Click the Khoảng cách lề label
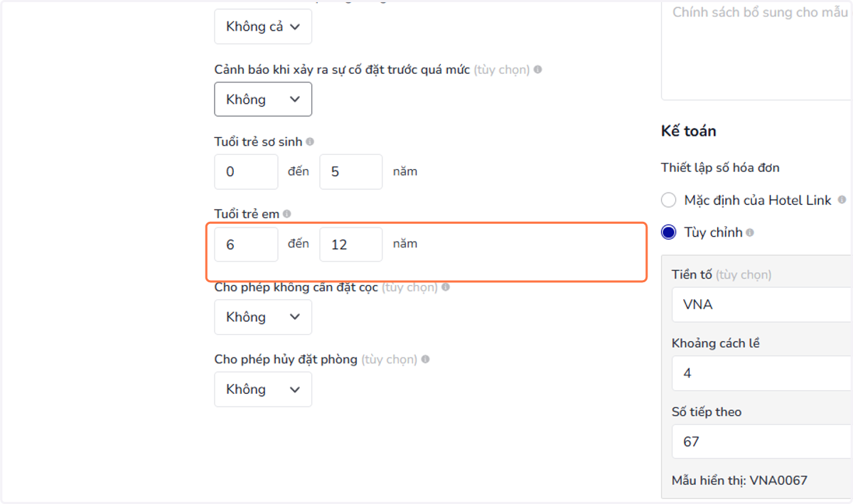The height and width of the screenshot is (504, 853). click(x=716, y=344)
